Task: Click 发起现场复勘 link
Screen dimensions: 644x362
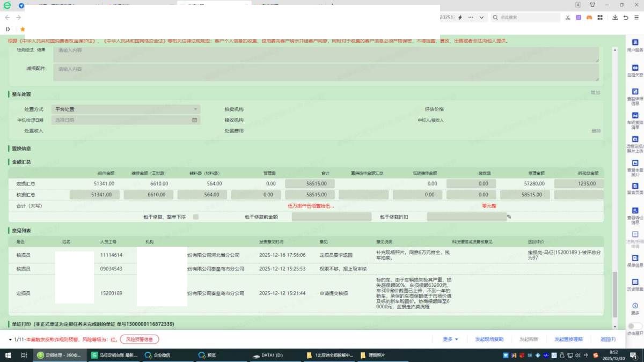Action: (x=489, y=339)
